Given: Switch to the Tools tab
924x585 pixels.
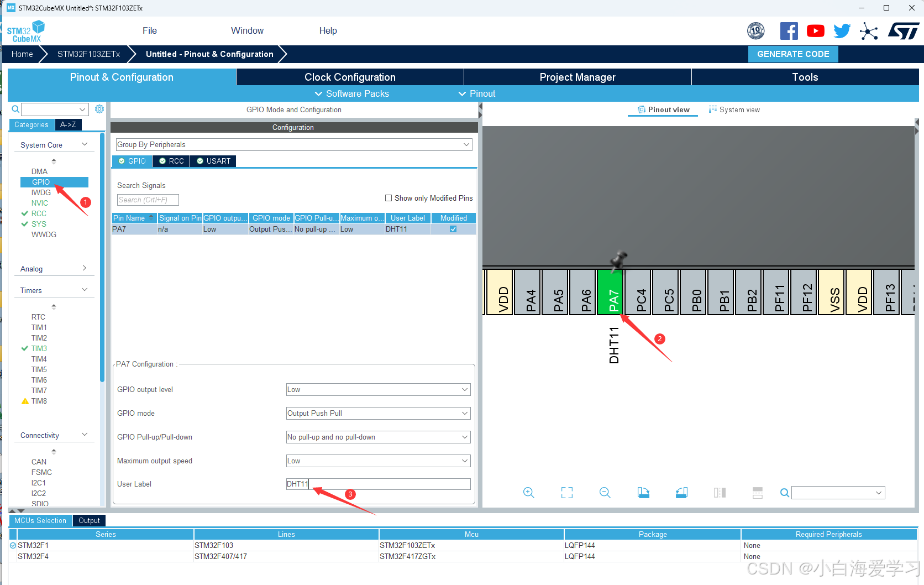Looking at the screenshot, I should 805,77.
